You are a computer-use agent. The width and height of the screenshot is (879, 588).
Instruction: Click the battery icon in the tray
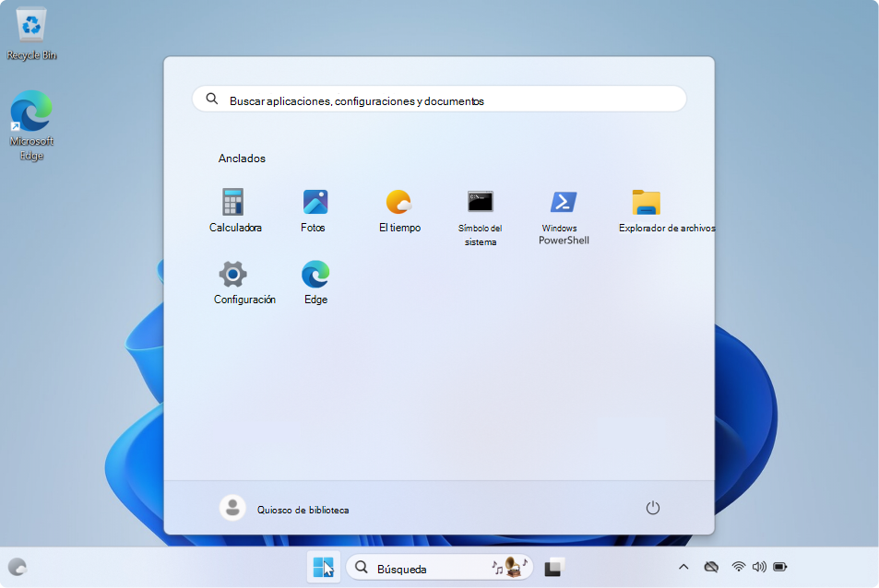click(x=779, y=567)
